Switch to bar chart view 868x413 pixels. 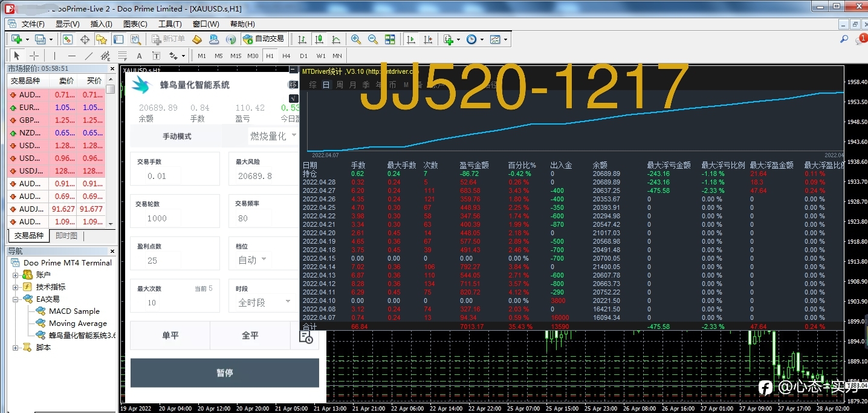(302, 39)
